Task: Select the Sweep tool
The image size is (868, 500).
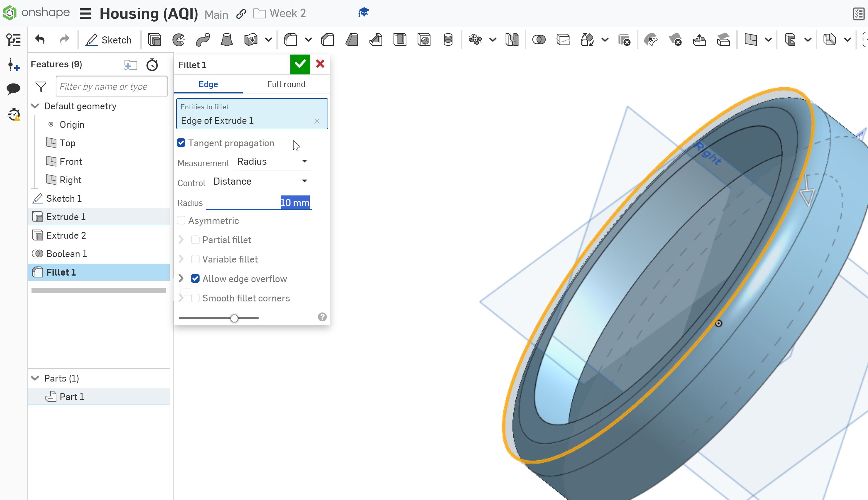Action: pos(203,39)
